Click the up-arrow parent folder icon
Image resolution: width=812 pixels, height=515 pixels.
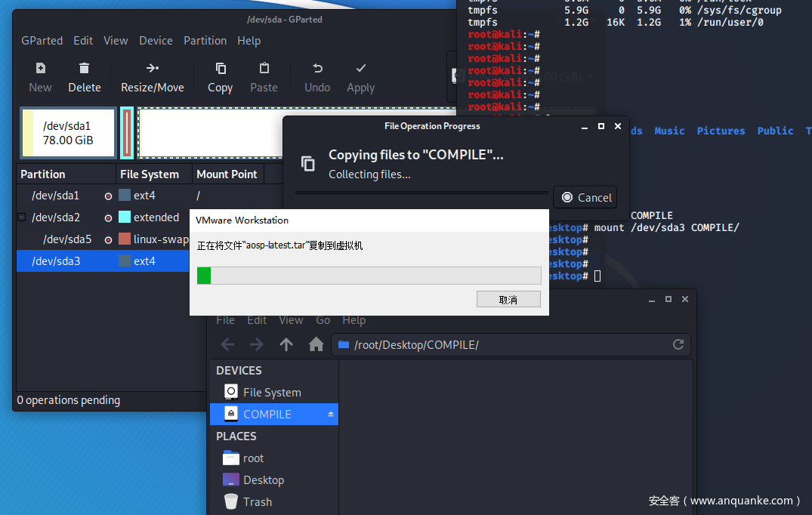point(286,345)
